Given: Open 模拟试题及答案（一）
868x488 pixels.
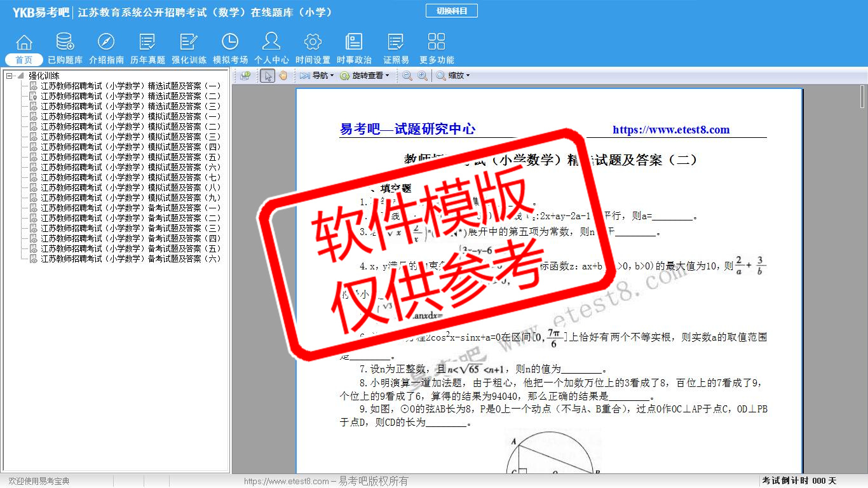Looking at the screenshot, I should click(x=131, y=116).
